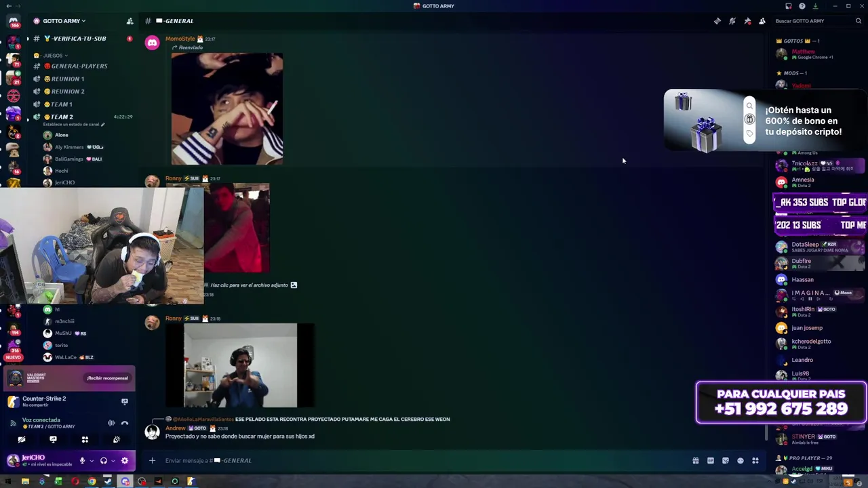The image size is (868, 488).
Task: Open Direct Messages home icon
Action: click(x=13, y=22)
